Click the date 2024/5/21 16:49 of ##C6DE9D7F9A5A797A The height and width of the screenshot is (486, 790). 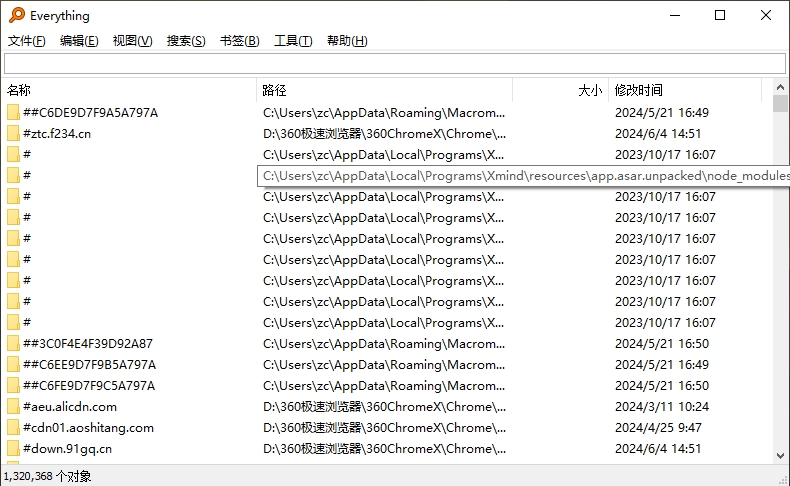click(x=662, y=112)
